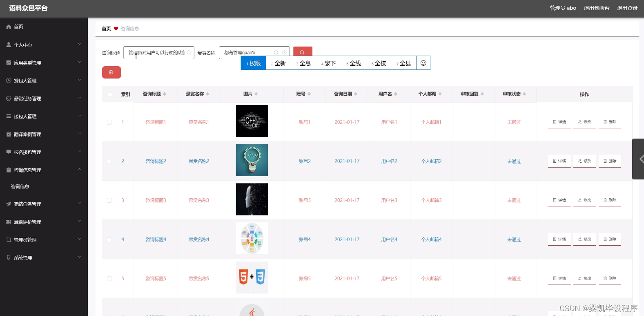Click 退出登录 in the top bar
The image size is (644, 316).
pyautogui.click(x=627, y=8)
